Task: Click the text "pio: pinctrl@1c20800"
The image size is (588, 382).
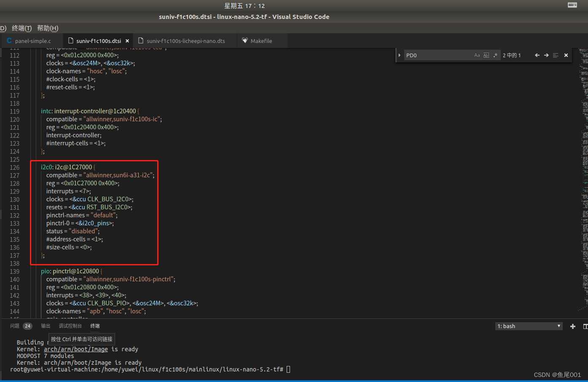Action: pyautogui.click(x=70, y=271)
